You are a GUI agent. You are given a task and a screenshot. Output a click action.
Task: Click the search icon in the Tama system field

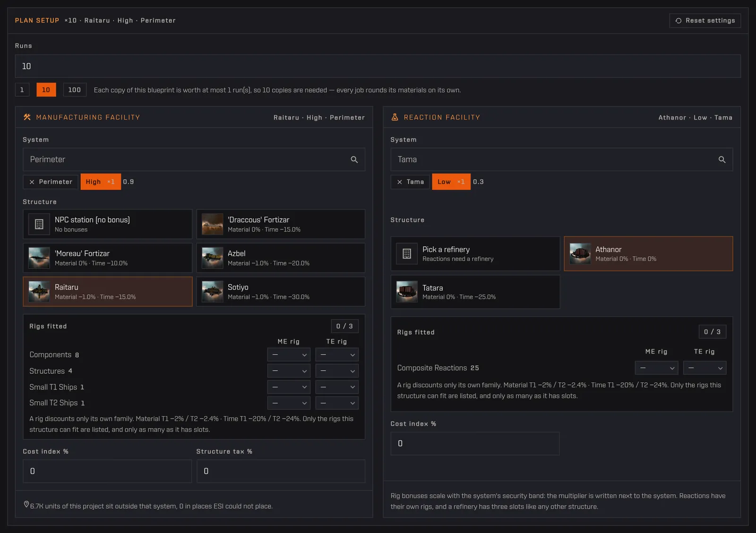point(722,160)
